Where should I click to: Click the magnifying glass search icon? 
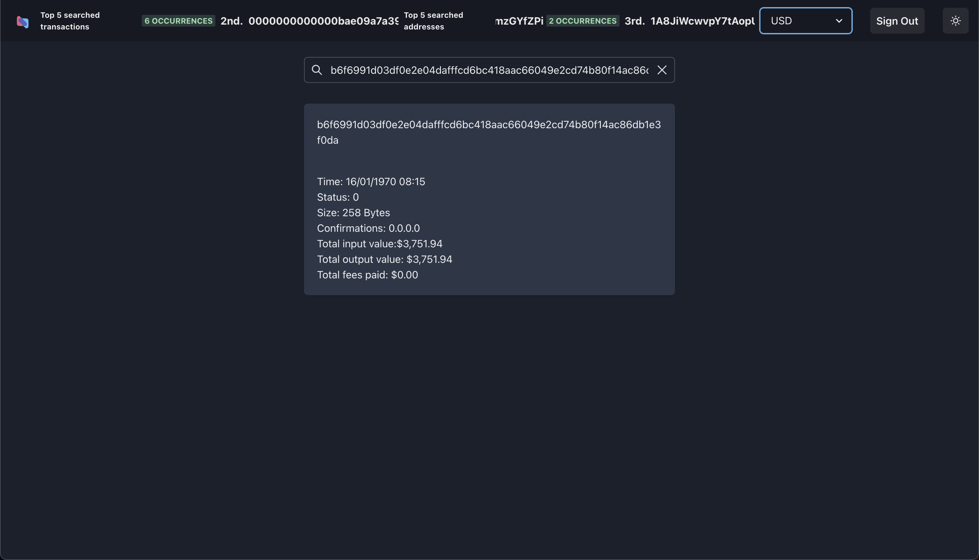(x=317, y=70)
